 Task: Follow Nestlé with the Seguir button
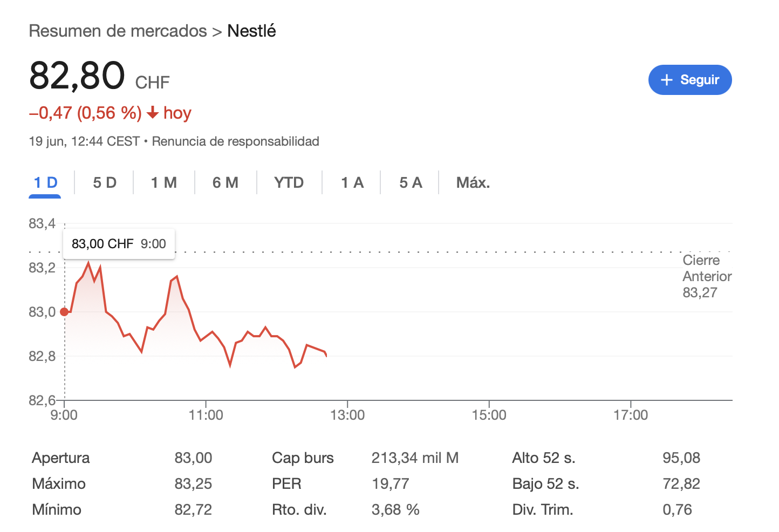click(x=690, y=80)
